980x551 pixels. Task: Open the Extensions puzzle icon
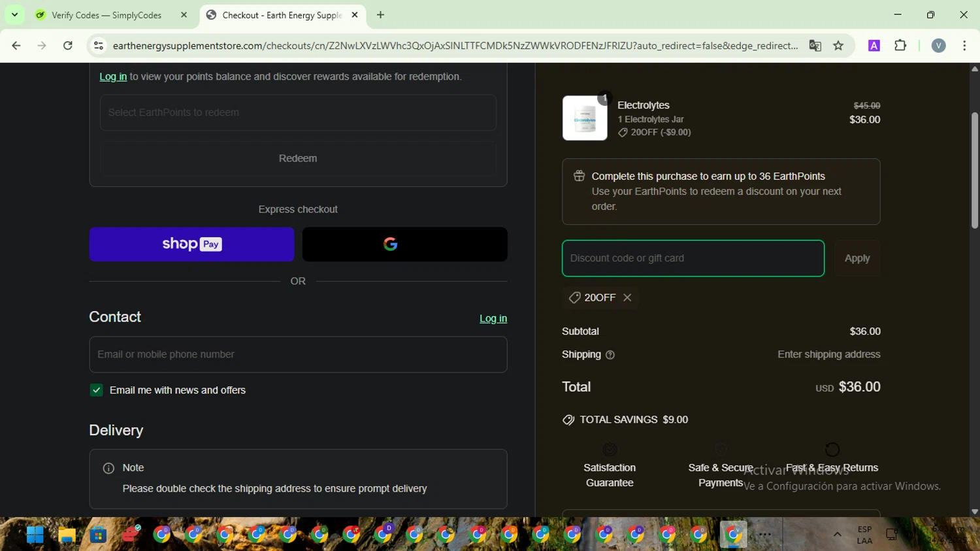[900, 46]
